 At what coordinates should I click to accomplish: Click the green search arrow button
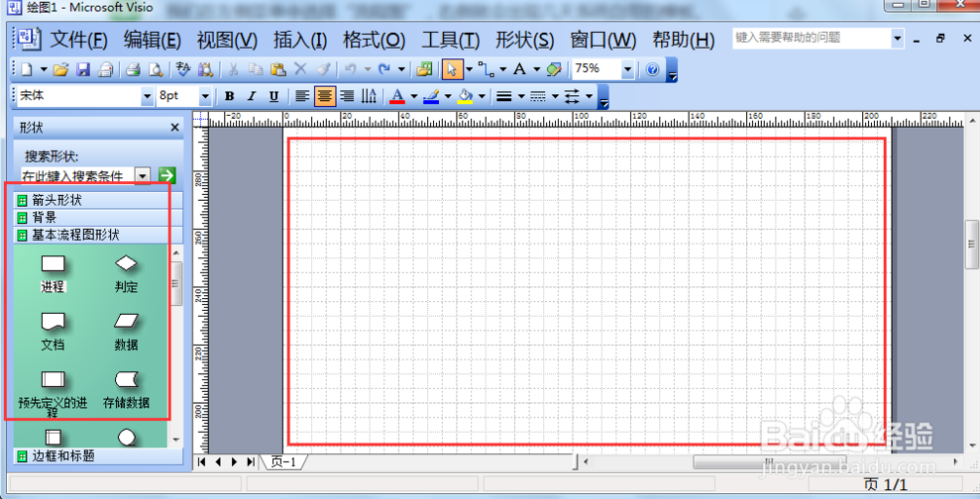pos(166,175)
